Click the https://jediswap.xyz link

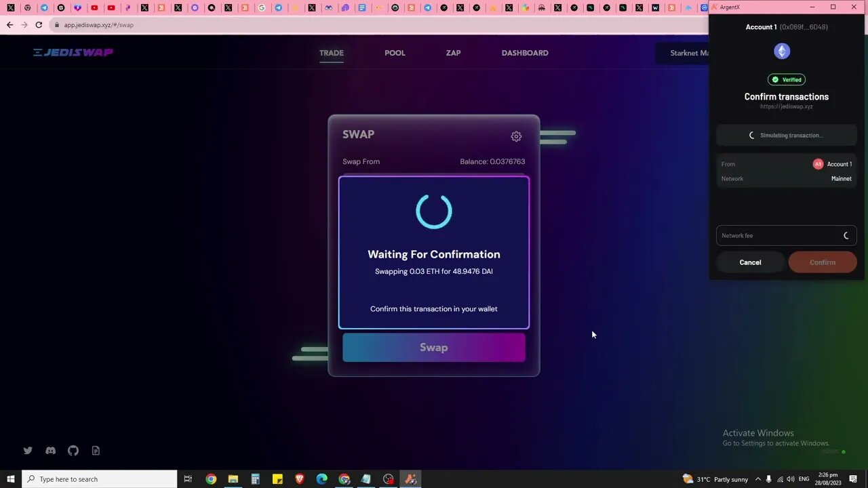(x=787, y=106)
